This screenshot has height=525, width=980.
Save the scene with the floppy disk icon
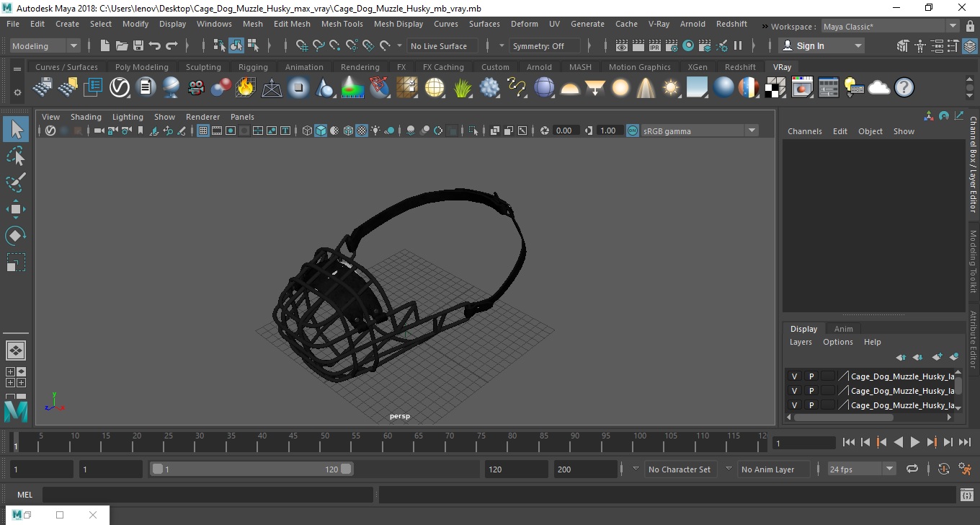tap(138, 45)
